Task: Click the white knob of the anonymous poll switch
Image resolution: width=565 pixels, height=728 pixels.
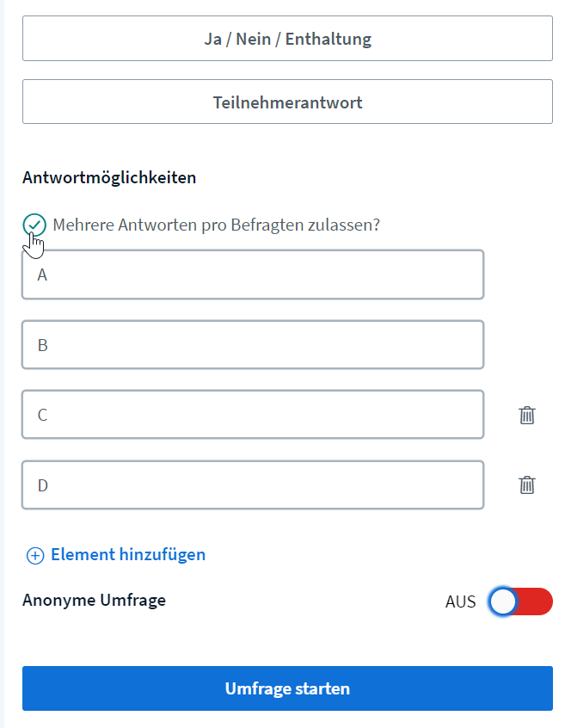Action: point(503,602)
